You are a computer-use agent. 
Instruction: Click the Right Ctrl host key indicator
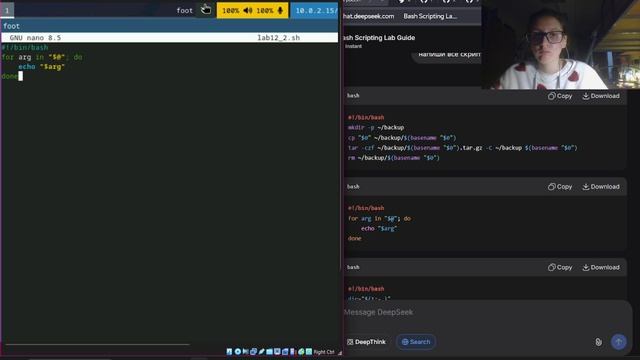(x=324, y=352)
